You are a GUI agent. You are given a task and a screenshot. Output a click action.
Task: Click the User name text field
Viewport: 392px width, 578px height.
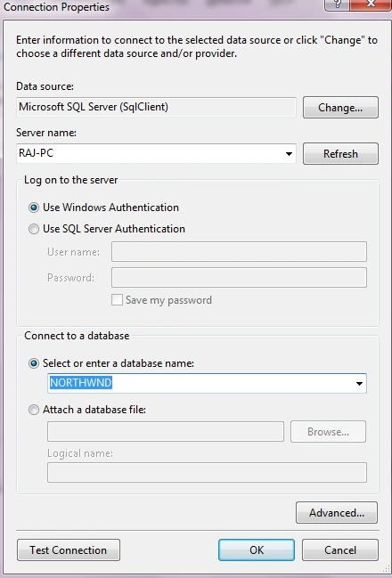click(239, 252)
